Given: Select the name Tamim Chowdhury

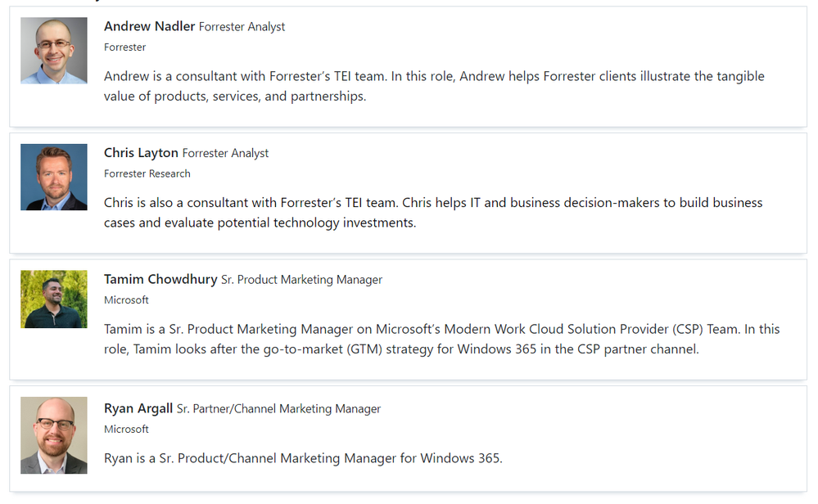Looking at the screenshot, I should point(160,279).
